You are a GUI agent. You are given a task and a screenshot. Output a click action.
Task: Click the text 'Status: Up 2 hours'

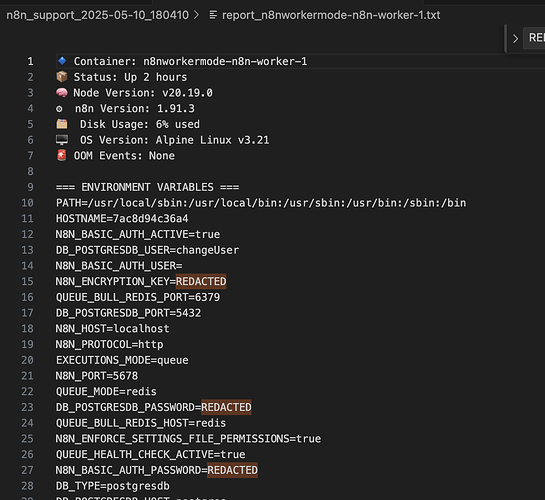(x=130, y=77)
